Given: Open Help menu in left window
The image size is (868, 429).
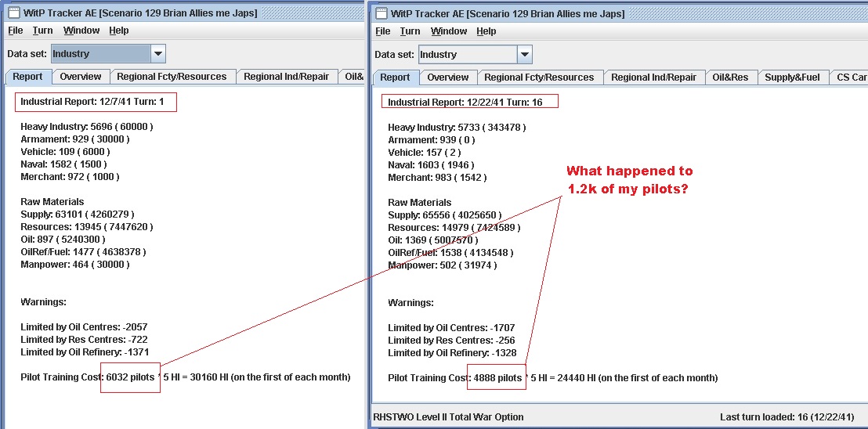Looking at the screenshot, I should point(118,31).
